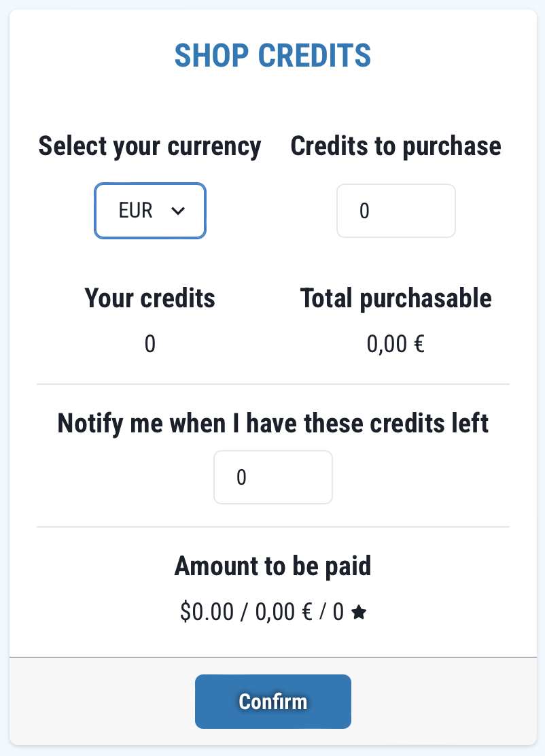Click the Your credits value of 0

(150, 344)
